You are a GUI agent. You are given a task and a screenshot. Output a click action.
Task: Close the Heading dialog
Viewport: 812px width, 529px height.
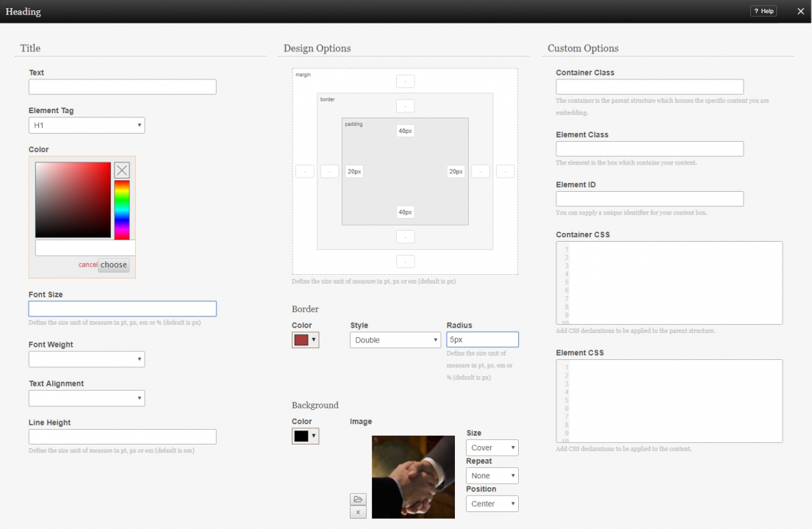tap(800, 11)
